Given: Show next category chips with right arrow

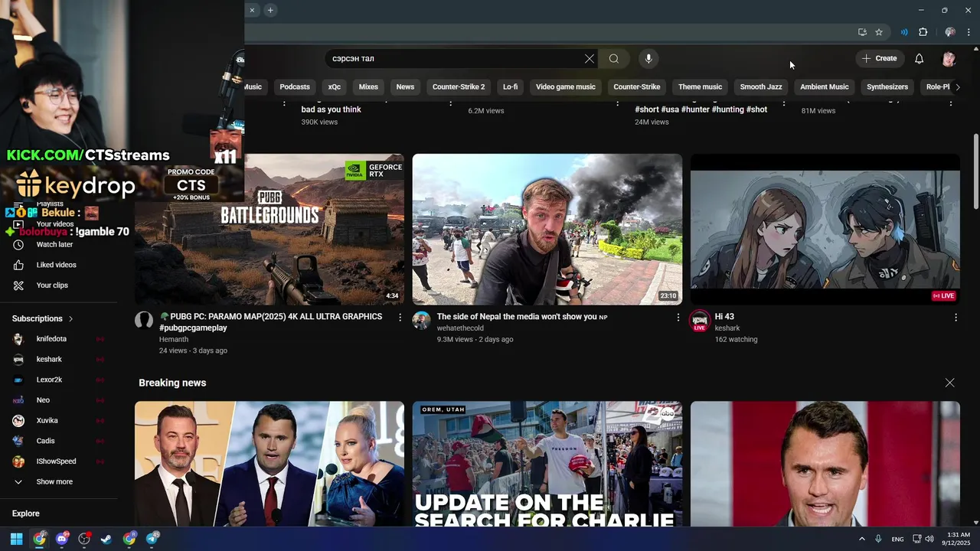Looking at the screenshot, I should pyautogui.click(x=957, y=87).
